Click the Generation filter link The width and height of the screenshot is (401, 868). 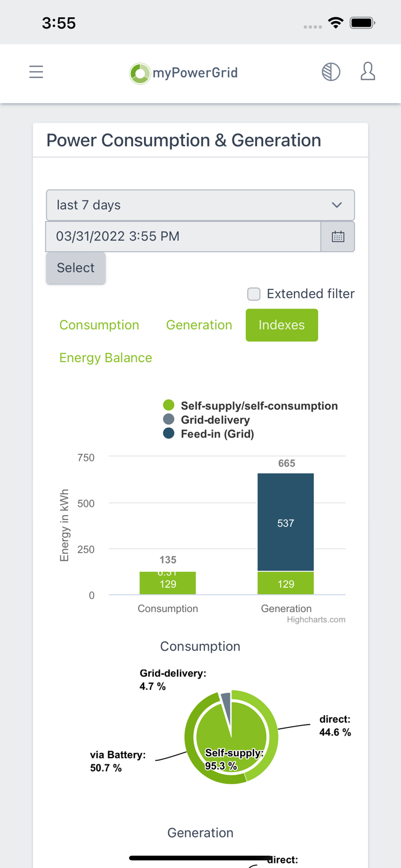pos(199,325)
